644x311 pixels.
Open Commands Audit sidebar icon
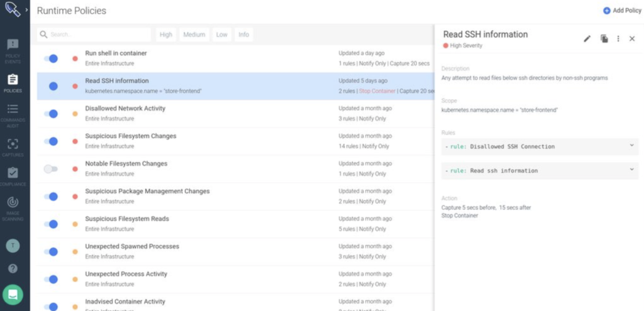[13, 112]
